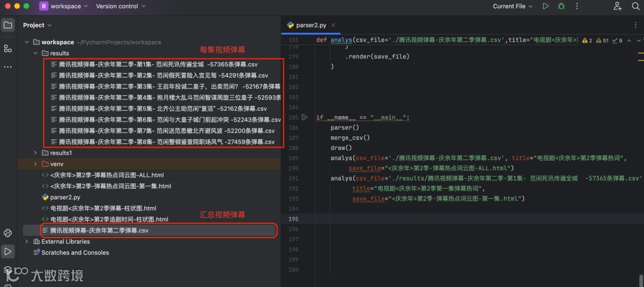Open the Run tool window
This screenshot has height=287, width=644.
pos(8,251)
